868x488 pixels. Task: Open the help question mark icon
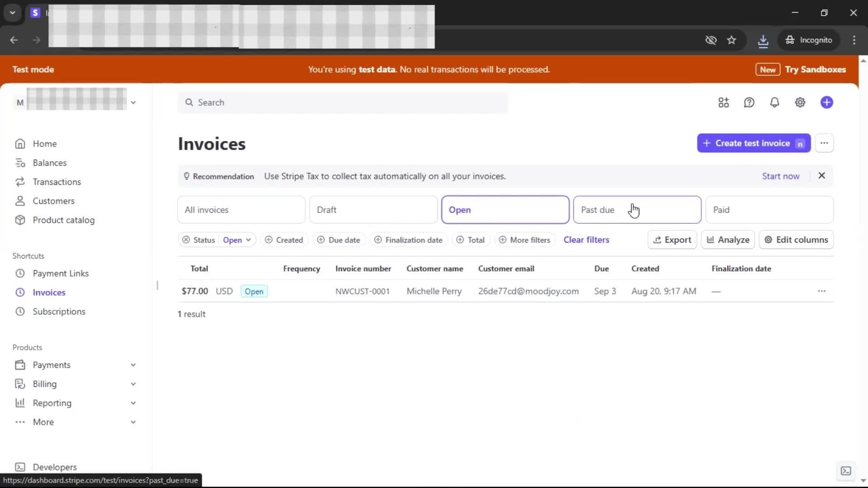point(749,103)
